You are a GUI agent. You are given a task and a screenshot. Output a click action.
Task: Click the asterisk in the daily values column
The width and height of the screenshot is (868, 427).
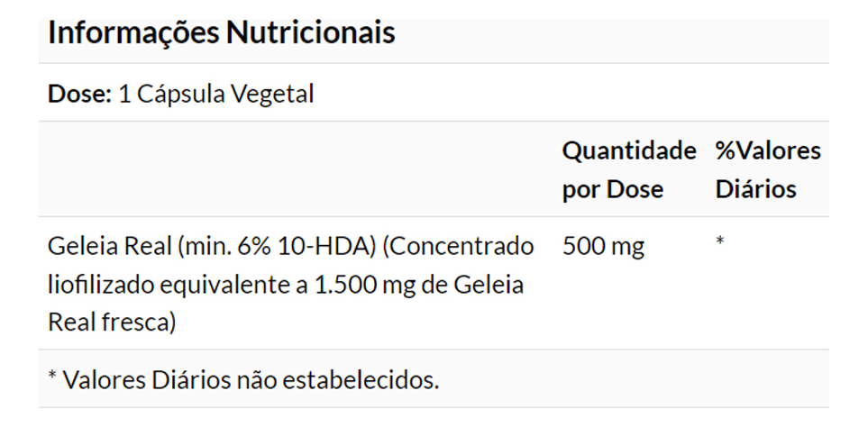click(720, 243)
